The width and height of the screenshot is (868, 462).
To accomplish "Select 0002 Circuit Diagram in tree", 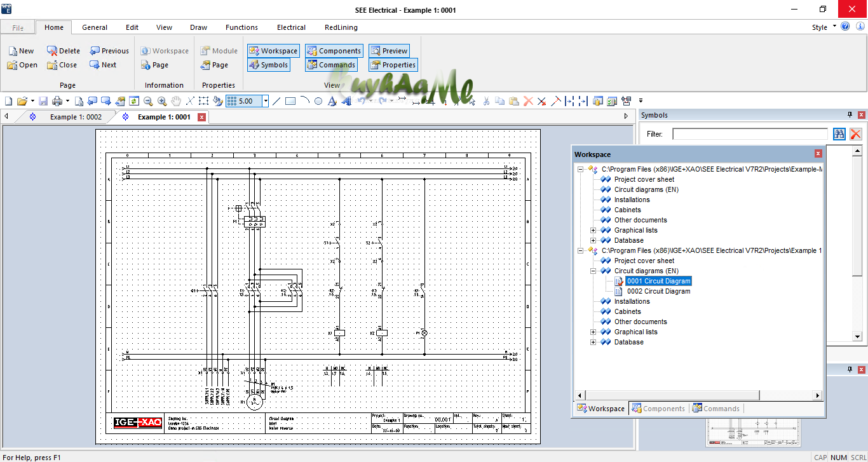I will click(658, 291).
